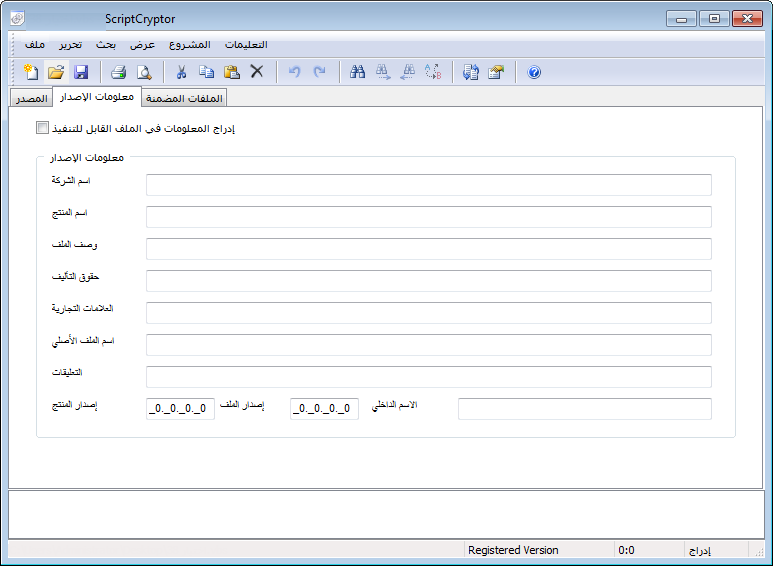The image size is (773, 566).
Task: Click the Find Previous icon
Action: pyautogui.click(x=408, y=72)
